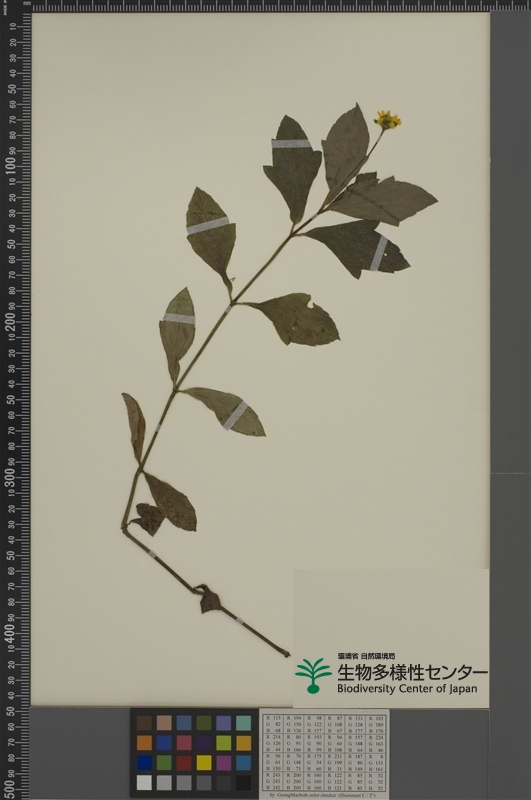The height and width of the screenshot is (800, 531).
Task: Pick the white swatch in grayscale row
Action: (x=144, y=782)
